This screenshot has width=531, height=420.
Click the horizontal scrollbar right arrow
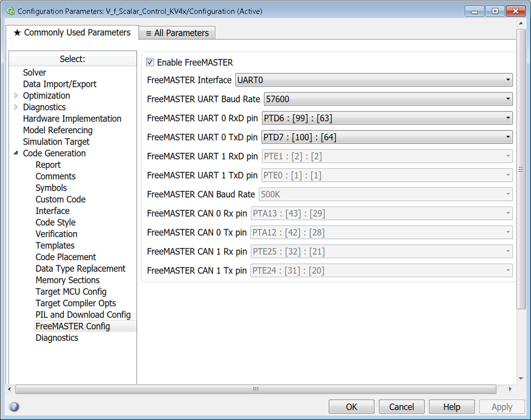pyautogui.click(x=510, y=389)
